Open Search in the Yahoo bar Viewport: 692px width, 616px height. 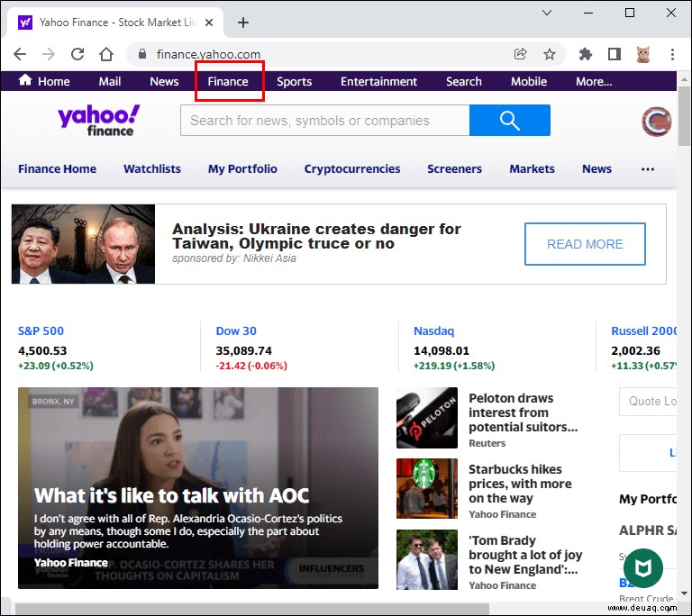click(x=463, y=82)
